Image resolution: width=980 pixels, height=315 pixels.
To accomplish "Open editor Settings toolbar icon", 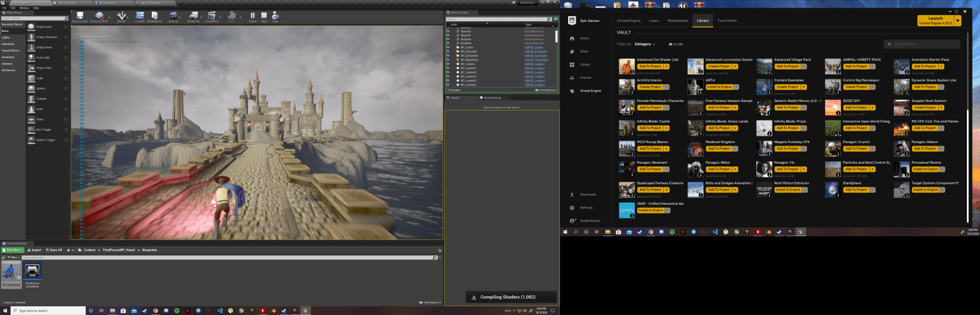I will 173,16.
